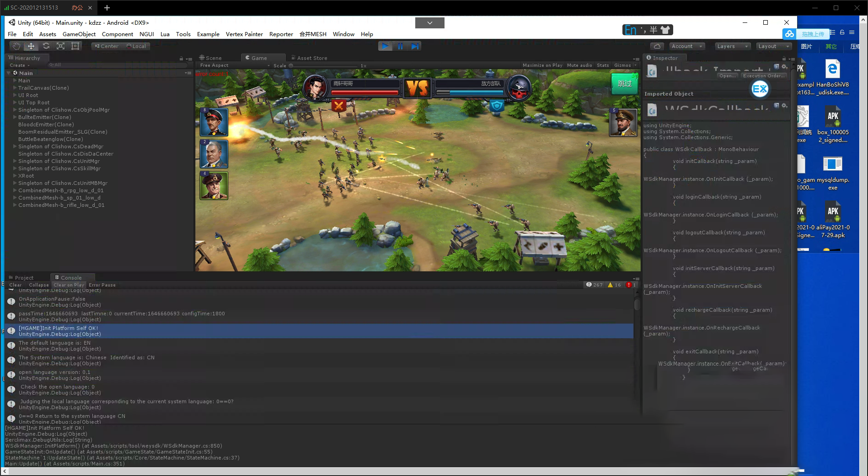Viewport: 868px width, 476px height.
Task: Open box_100005 signed APK desktop file
Action: click(833, 125)
